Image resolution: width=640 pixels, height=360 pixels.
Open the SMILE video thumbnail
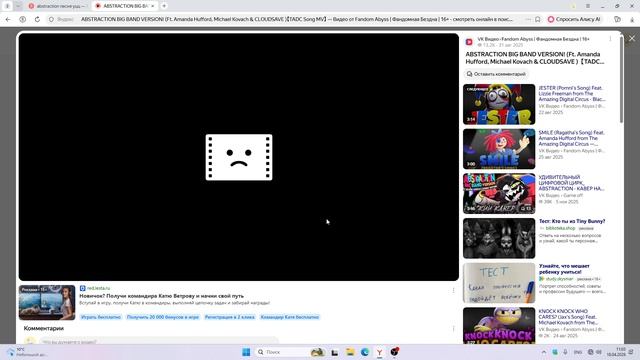[499, 149]
